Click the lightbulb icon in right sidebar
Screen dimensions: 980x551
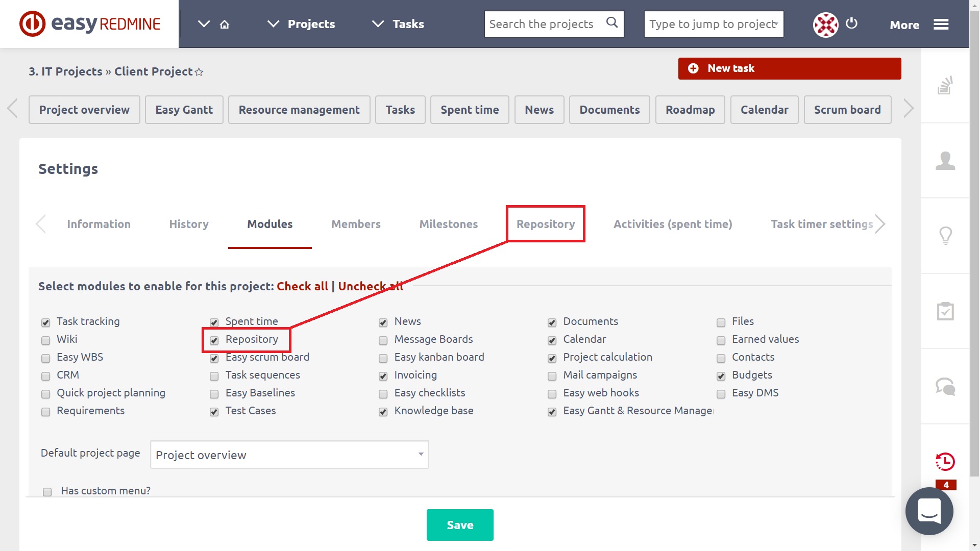[945, 236]
